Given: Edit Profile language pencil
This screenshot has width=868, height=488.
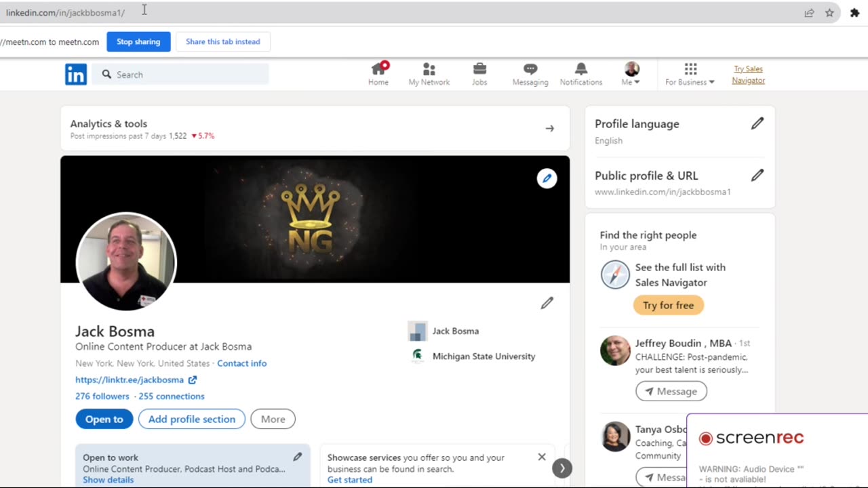Looking at the screenshot, I should (x=757, y=123).
